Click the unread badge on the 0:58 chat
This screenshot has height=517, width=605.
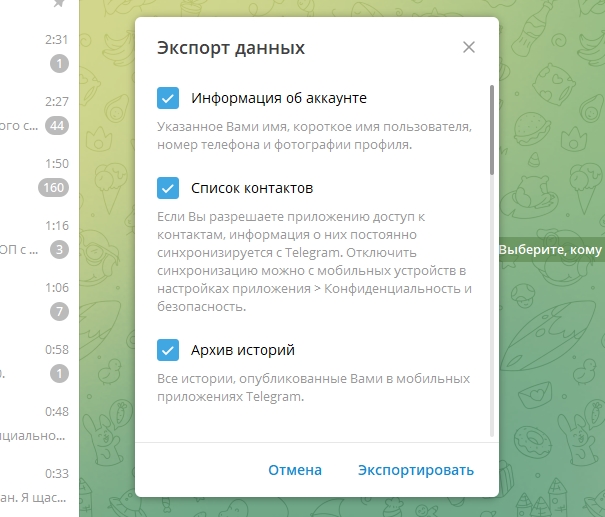point(60,373)
